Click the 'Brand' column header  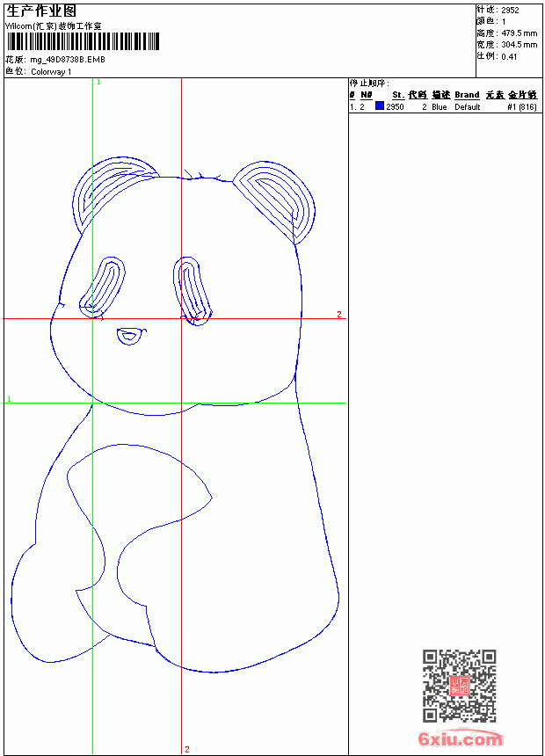467,95
